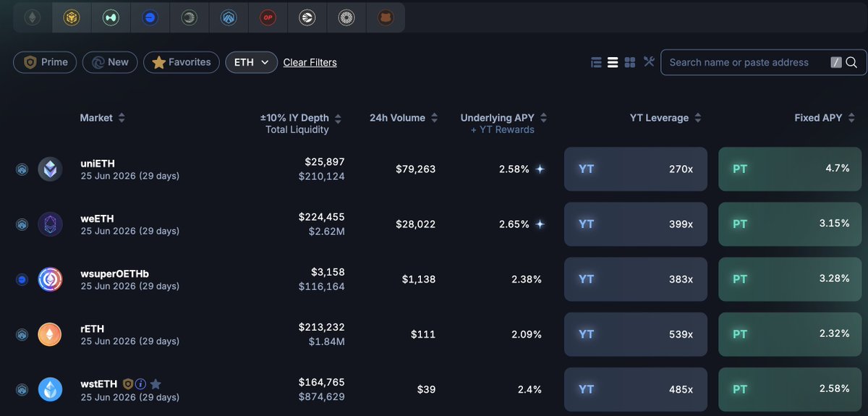868x416 pixels.
Task: Click the uniETH token logo
Action: pyautogui.click(x=50, y=169)
